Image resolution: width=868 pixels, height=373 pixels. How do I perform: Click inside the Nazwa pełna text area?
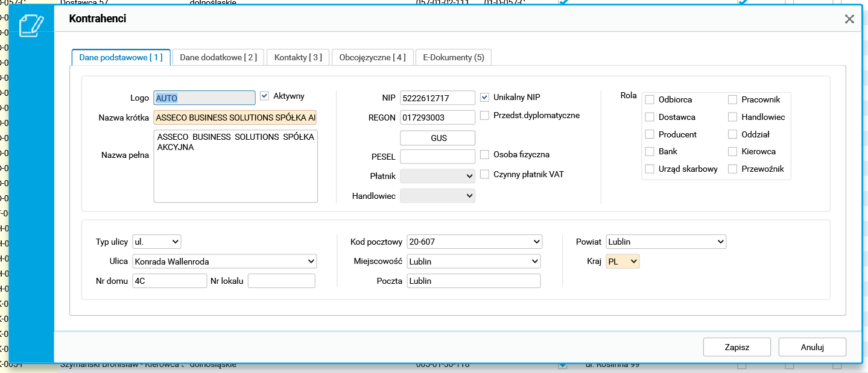(x=235, y=166)
